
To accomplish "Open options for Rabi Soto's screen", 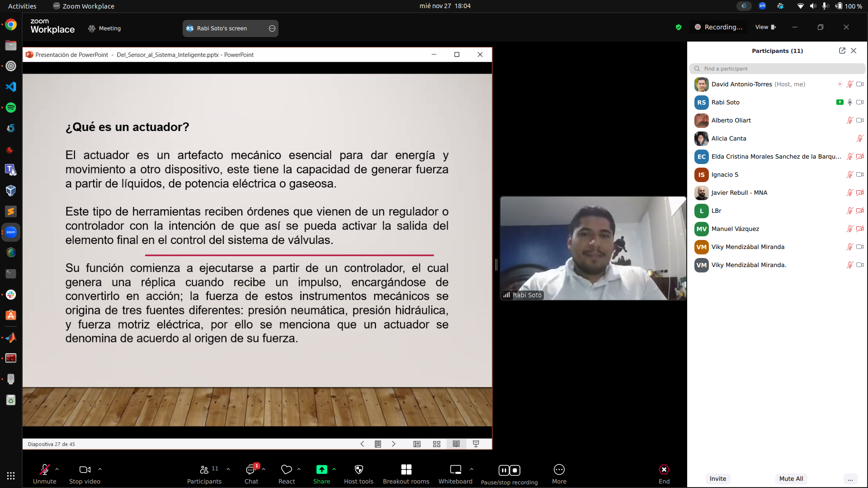I will [x=272, y=28].
